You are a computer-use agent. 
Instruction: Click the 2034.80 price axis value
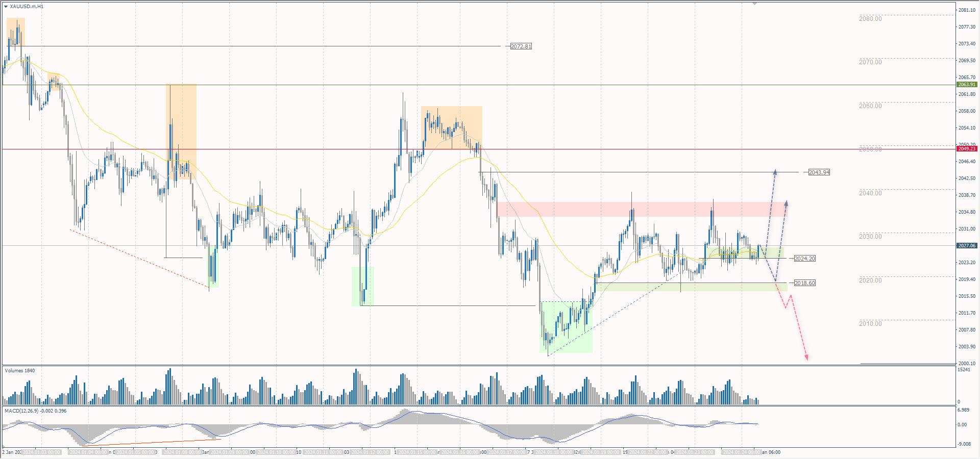point(967,212)
